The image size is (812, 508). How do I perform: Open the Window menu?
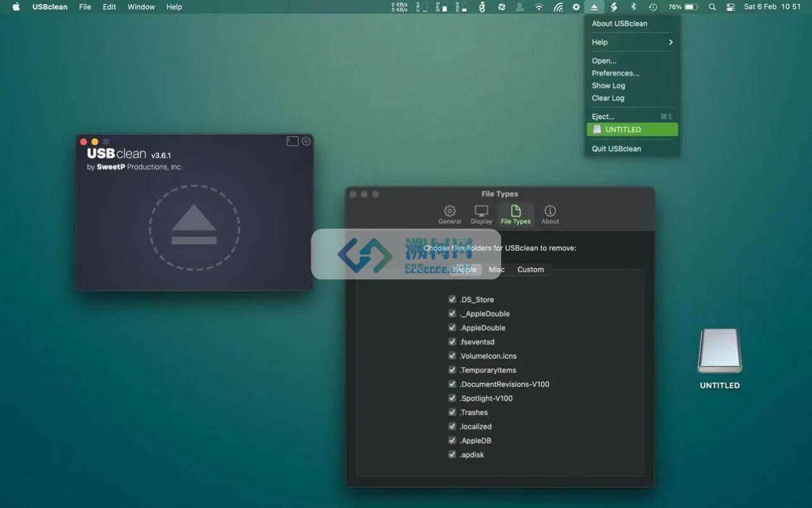pos(141,7)
